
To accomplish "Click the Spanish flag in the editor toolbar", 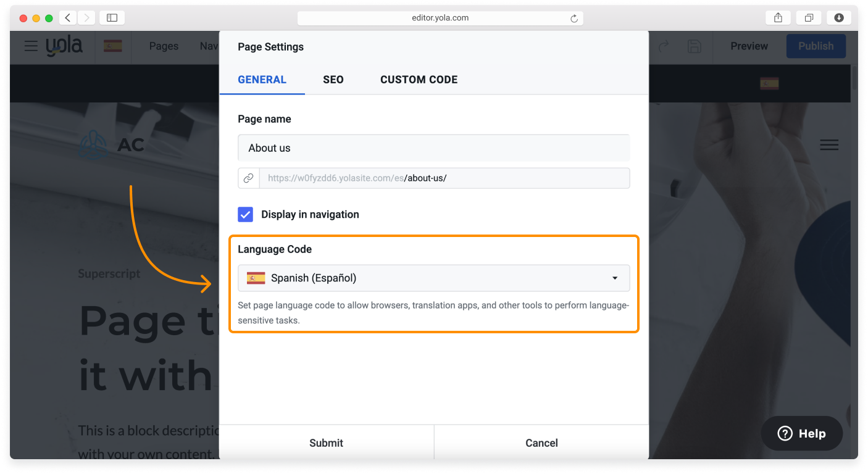I will [112, 46].
